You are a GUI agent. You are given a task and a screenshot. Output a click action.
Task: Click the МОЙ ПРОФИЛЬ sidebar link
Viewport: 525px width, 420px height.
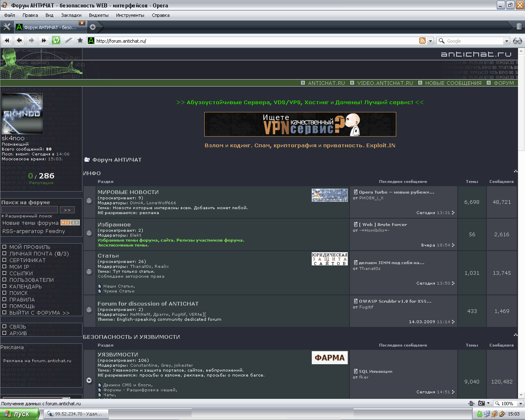point(30,247)
